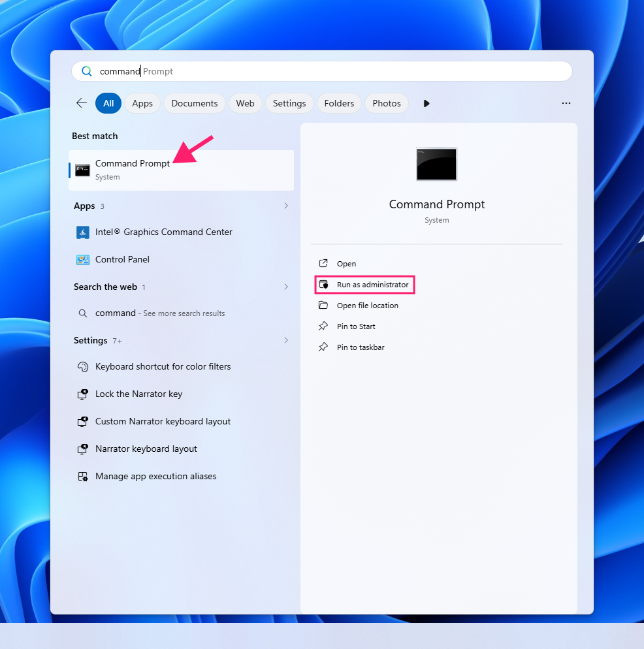The width and height of the screenshot is (644, 649).
Task: Choose Open file location
Action: 367,306
